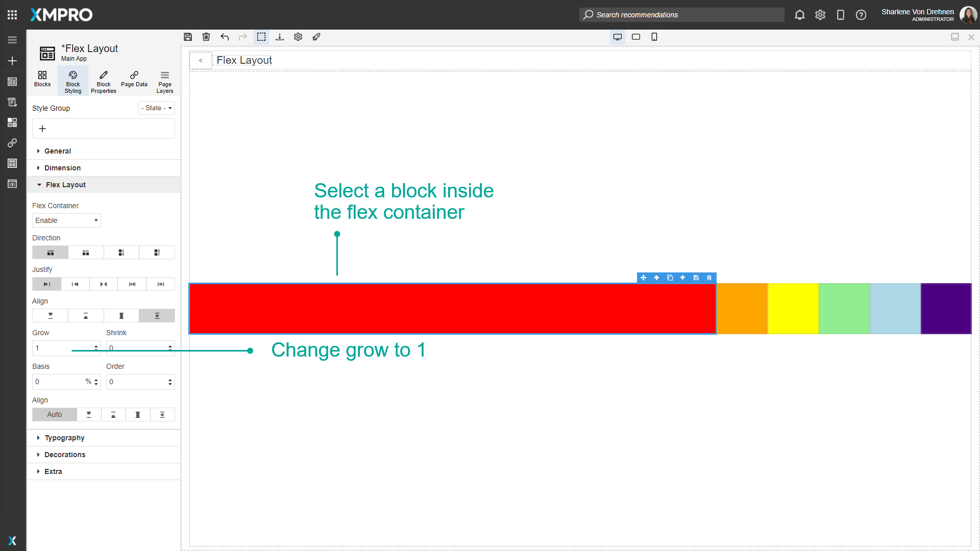
Task: Open the State style group dropdown
Action: (156, 108)
